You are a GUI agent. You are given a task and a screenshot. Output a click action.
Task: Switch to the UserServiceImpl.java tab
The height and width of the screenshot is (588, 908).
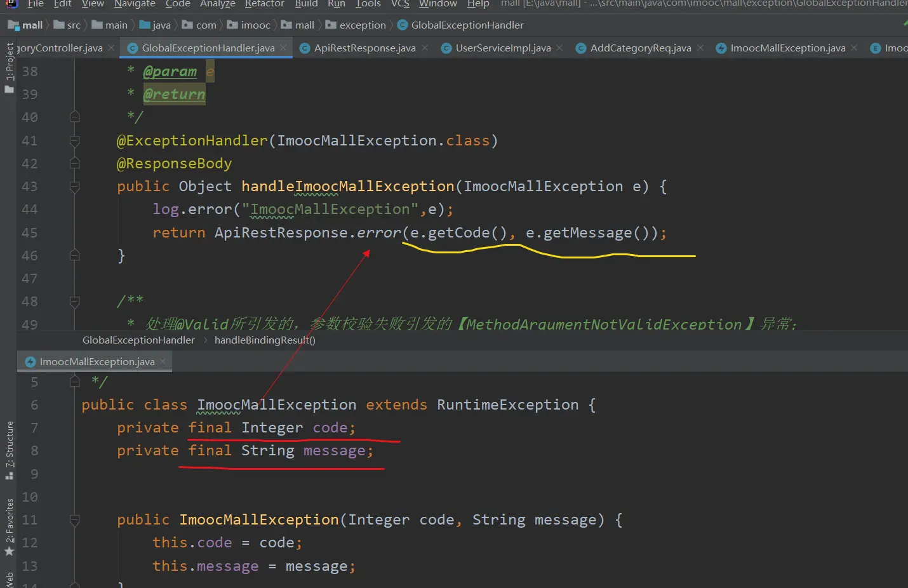coord(502,48)
